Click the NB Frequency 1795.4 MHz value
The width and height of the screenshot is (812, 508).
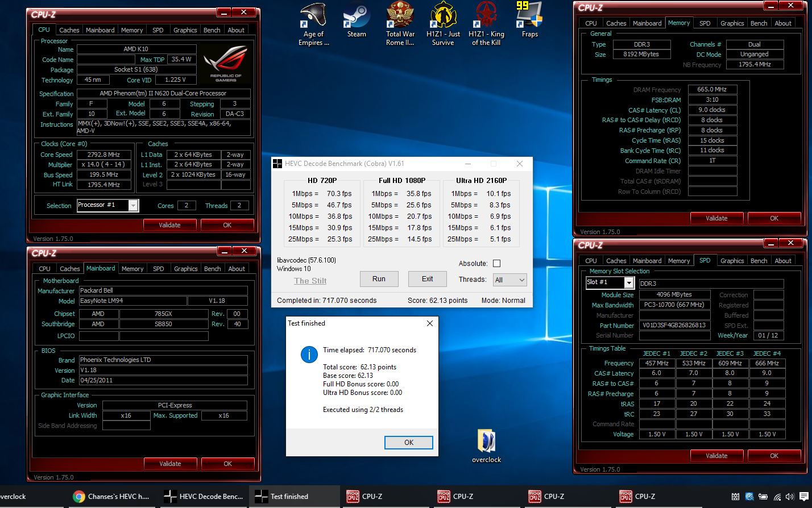pyautogui.click(x=755, y=64)
